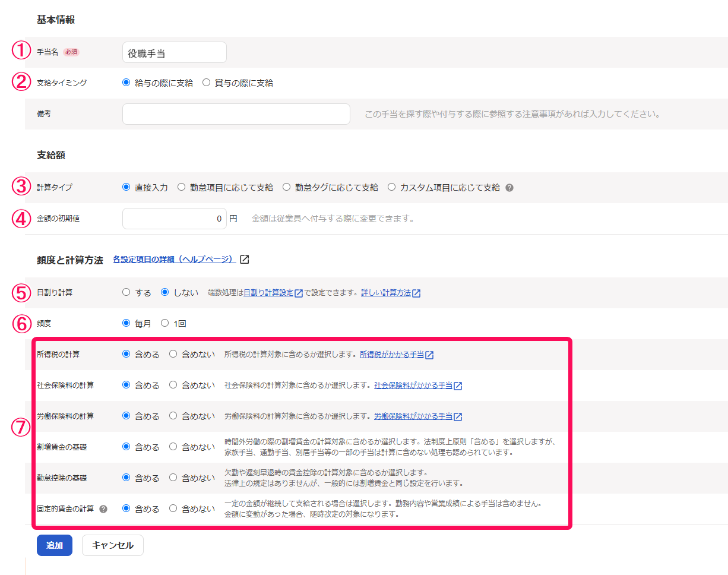Open the 社会保険料がかかる手当 link

pyautogui.click(x=413, y=386)
